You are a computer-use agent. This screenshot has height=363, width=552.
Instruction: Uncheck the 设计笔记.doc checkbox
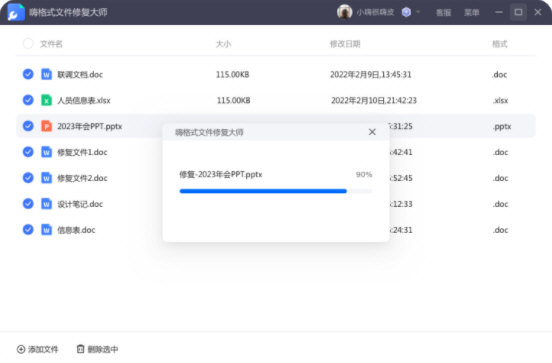coord(28,204)
